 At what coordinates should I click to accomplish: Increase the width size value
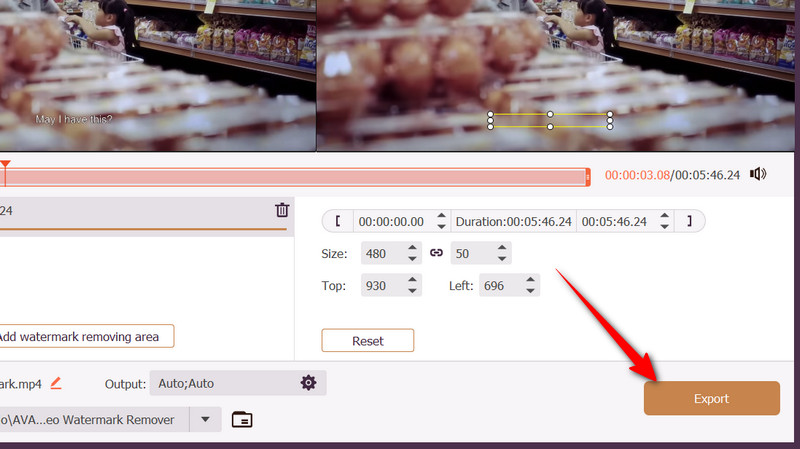[412, 248]
